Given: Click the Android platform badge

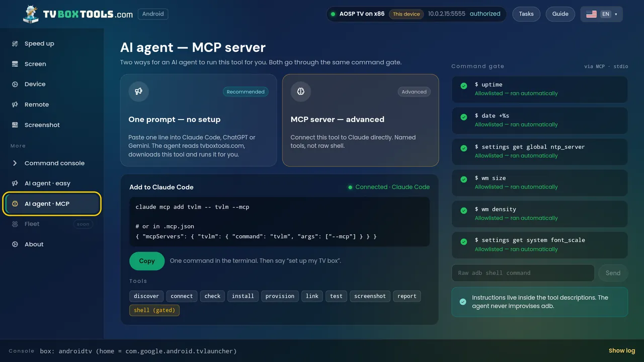Looking at the screenshot, I should click(153, 14).
